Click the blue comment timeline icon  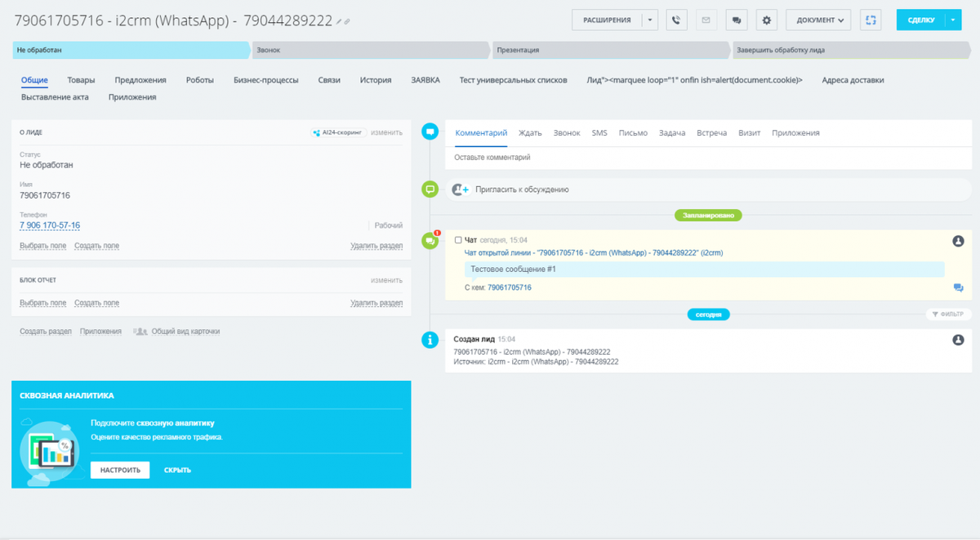tap(430, 132)
